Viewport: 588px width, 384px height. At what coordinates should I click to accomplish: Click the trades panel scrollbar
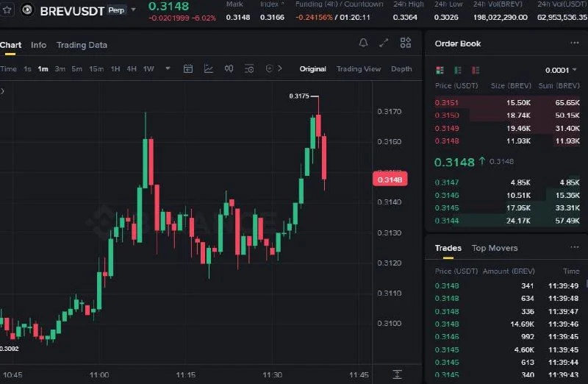point(587,283)
